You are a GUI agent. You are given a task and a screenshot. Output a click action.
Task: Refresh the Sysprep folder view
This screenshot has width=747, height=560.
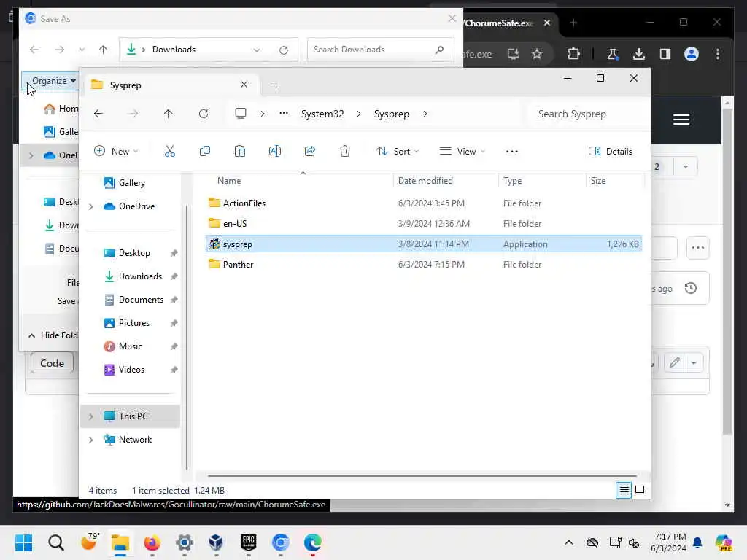[x=204, y=114]
